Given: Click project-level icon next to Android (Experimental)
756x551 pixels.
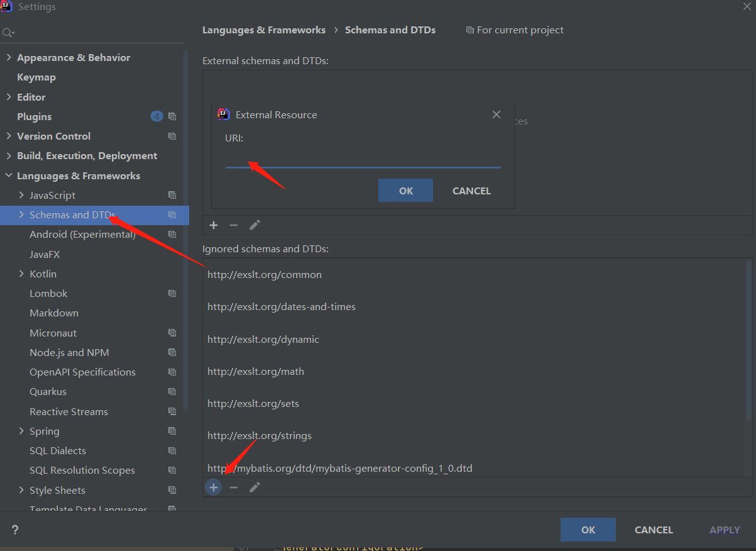Looking at the screenshot, I should coord(172,235).
